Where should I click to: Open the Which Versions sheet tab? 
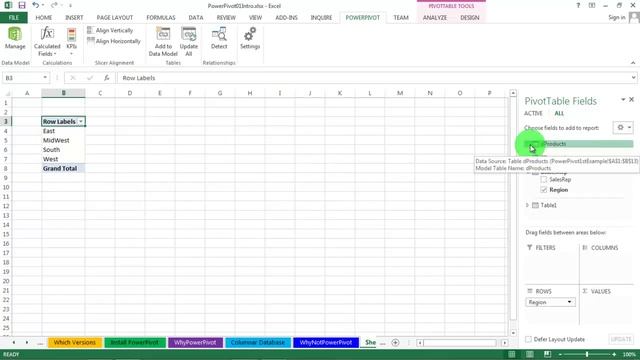coord(74,342)
